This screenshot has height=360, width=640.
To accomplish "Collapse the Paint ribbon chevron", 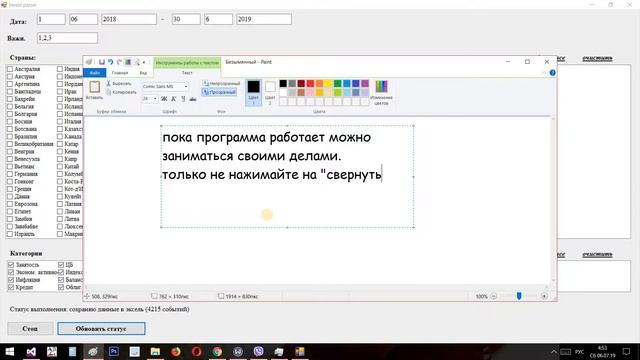I will [544, 73].
